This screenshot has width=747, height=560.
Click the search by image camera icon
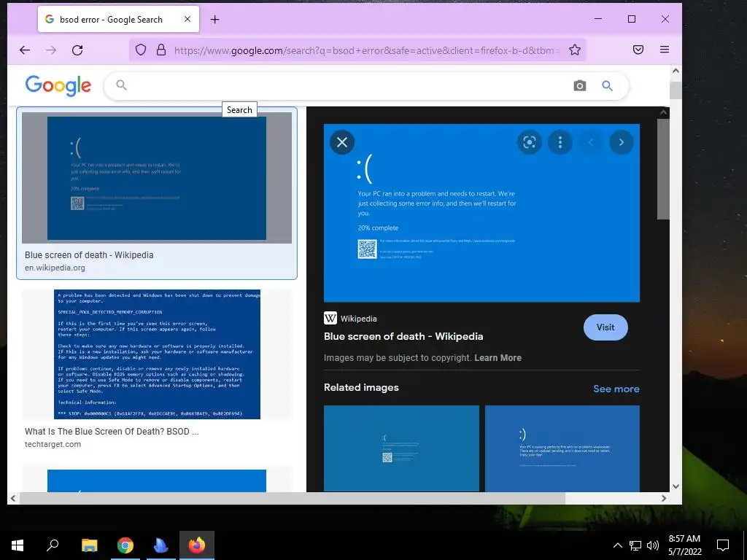579,86
